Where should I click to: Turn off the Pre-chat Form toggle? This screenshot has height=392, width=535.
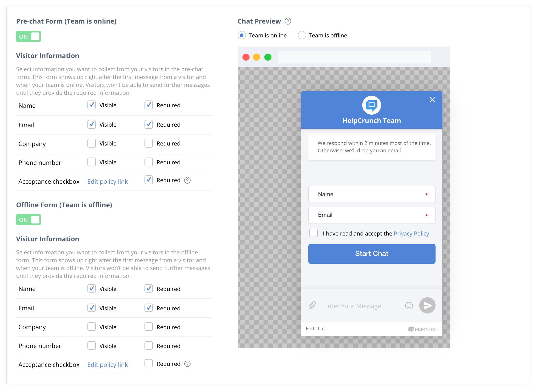(29, 37)
